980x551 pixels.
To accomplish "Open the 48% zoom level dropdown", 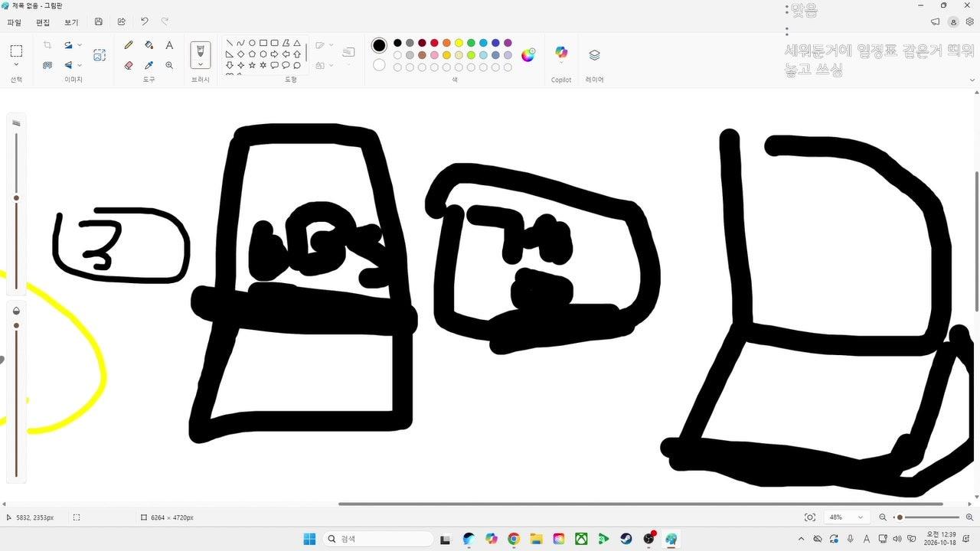I will tap(846, 517).
